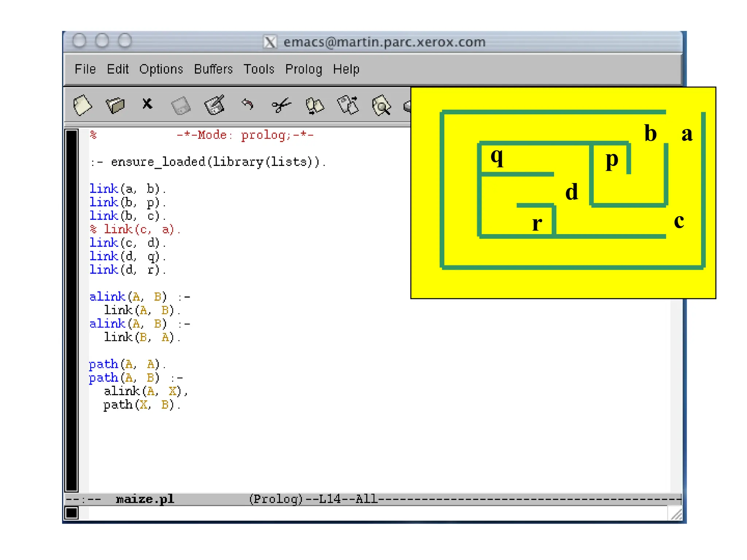Open the Options menu
Image resolution: width=747 pixels, height=560 pixels.
(161, 69)
